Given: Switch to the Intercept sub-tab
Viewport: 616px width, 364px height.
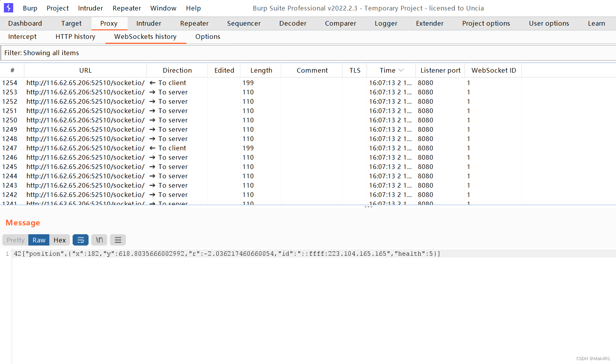Looking at the screenshot, I should click(22, 37).
